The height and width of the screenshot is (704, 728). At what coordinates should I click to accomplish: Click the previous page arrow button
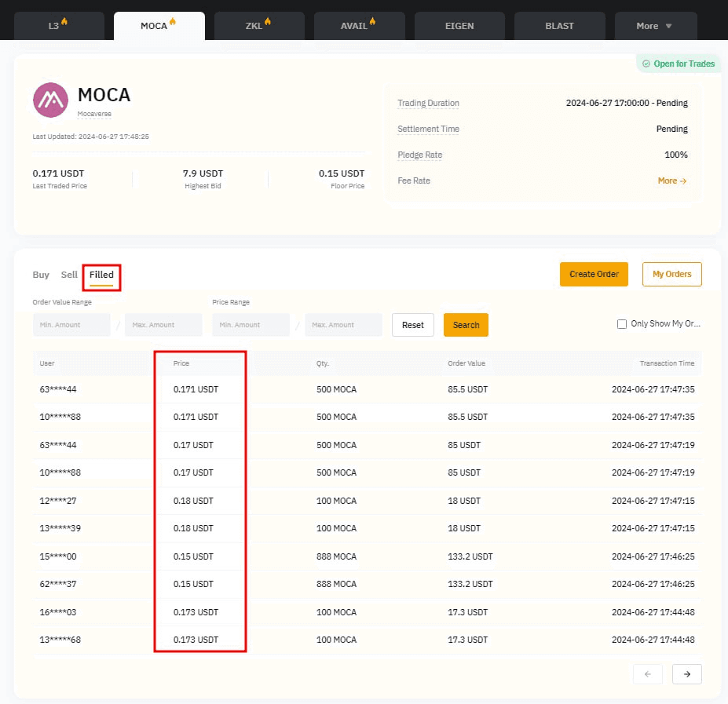[x=648, y=674]
